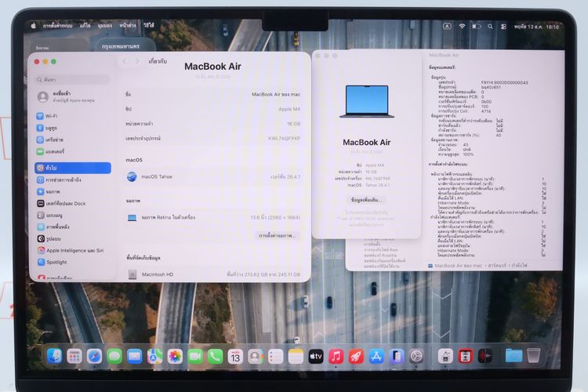Click the 'จอภาพ Retina ในตัวเครื่อง' display row
The image size is (588, 392).
pos(213,218)
